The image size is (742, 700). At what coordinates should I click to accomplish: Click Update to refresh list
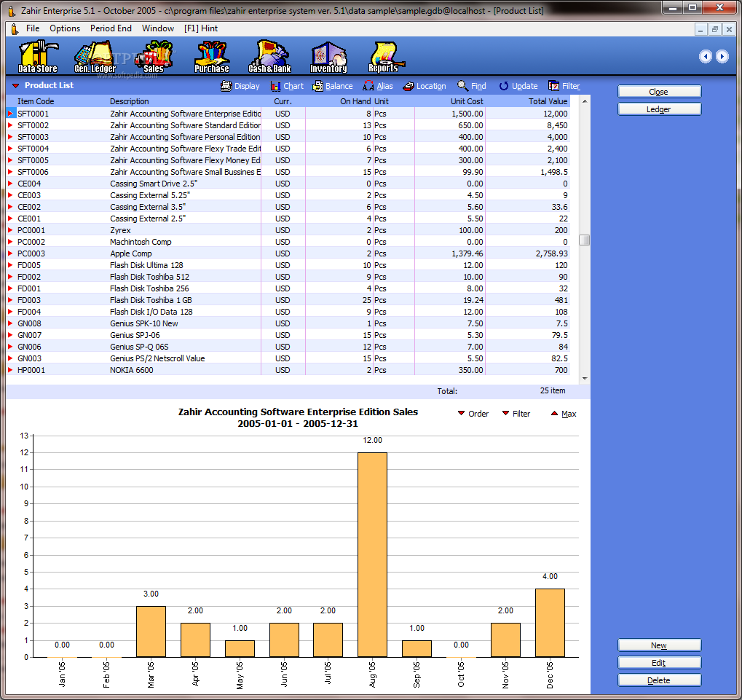(x=518, y=86)
